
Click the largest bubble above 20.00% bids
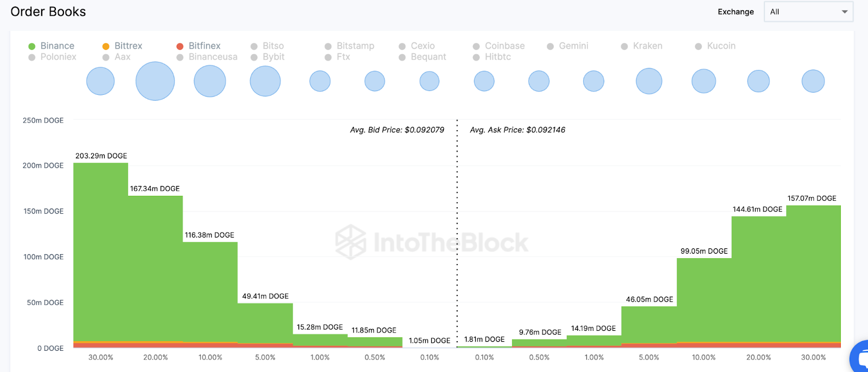point(155,81)
